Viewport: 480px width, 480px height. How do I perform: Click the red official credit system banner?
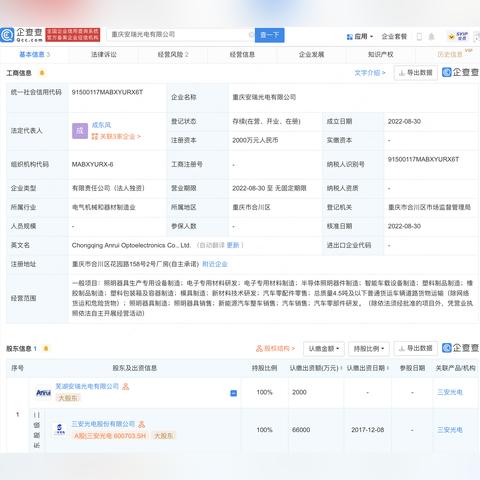tap(73, 35)
